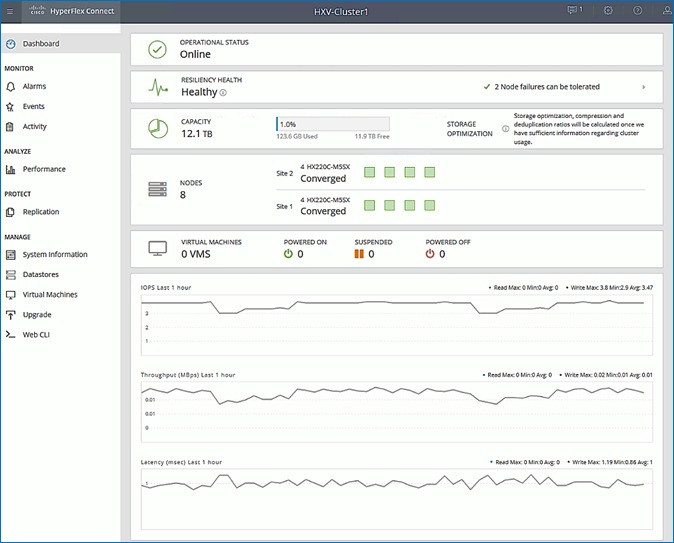Open Alarms in the Monitor section
This screenshot has height=543, width=674.
pos(34,87)
